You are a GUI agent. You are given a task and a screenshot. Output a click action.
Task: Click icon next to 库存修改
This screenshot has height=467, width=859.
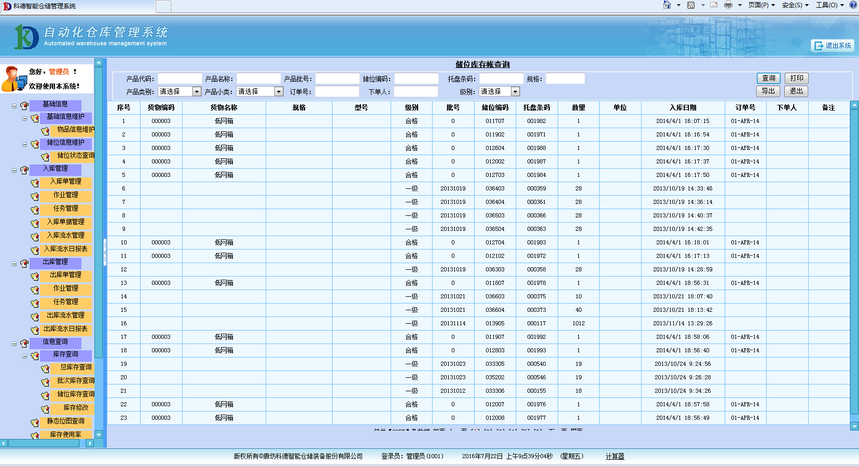point(45,409)
